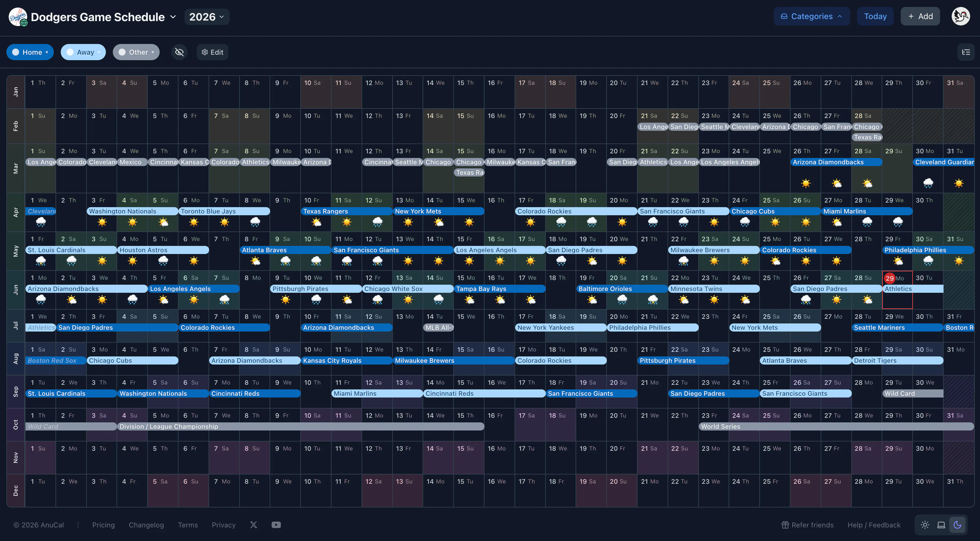Open the Detroit Tigers August series
Image resolution: width=980 pixels, height=541 pixels.
[898, 361]
